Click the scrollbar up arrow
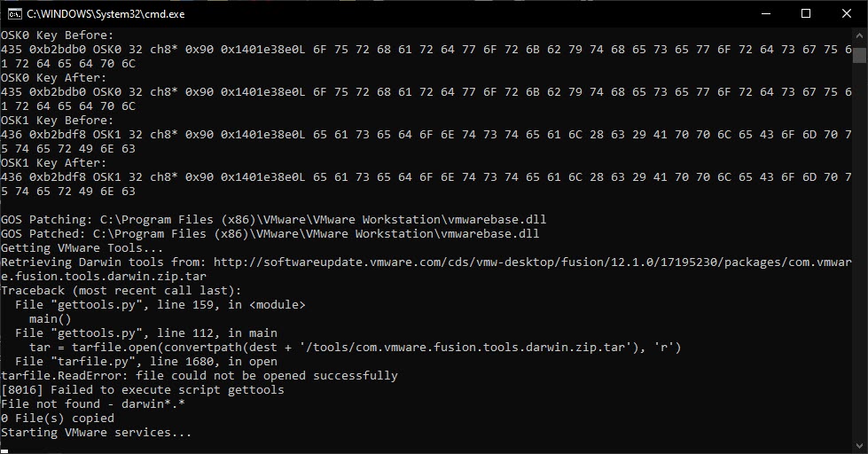The image size is (868, 454). (859, 35)
